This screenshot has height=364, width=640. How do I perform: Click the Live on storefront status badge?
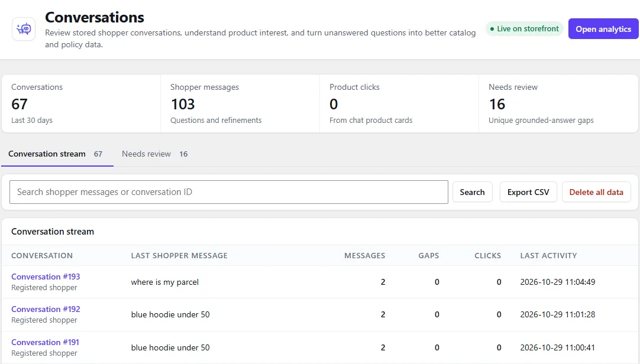coord(525,28)
